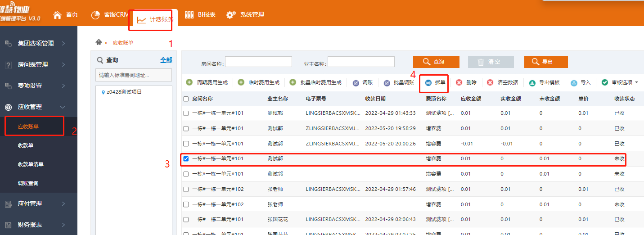Click the -0.01 应收金额 cell
The width and height of the screenshot is (644, 235).
pos(467,144)
